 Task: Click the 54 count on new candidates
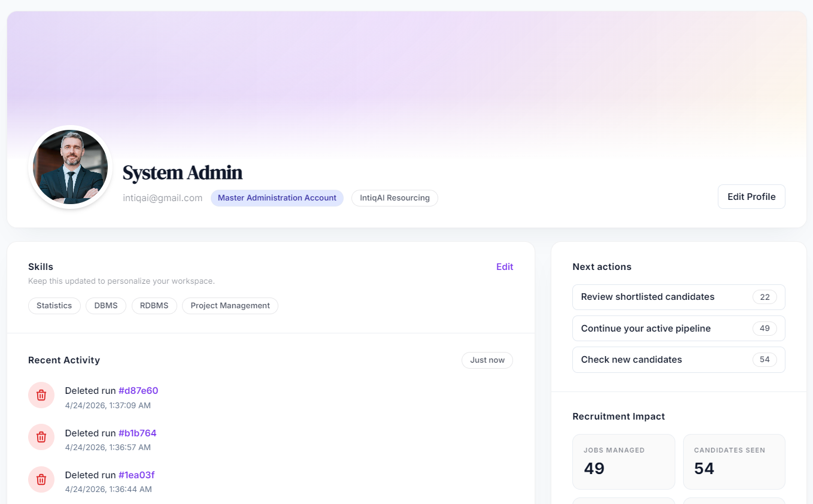click(x=765, y=360)
